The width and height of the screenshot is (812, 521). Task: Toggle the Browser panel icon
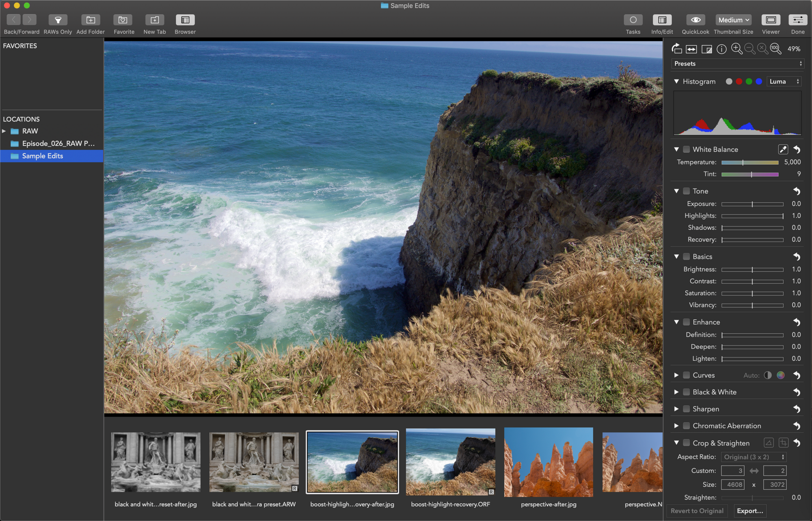coord(185,20)
